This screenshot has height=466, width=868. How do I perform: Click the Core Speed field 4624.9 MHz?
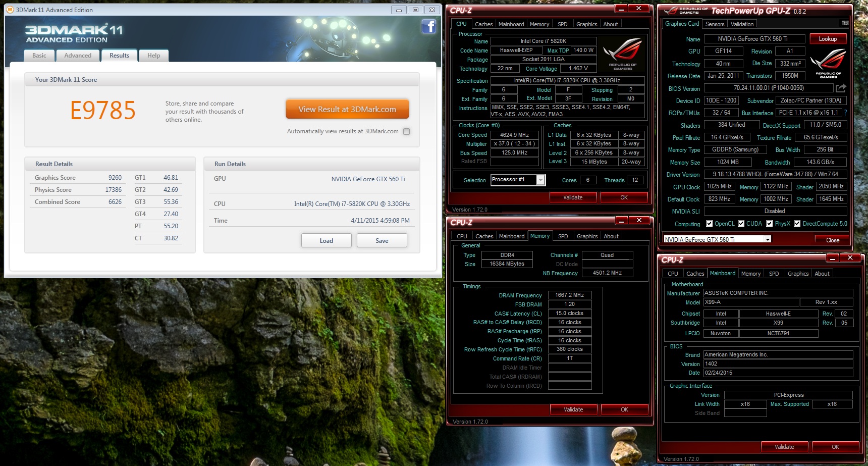point(515,135)
